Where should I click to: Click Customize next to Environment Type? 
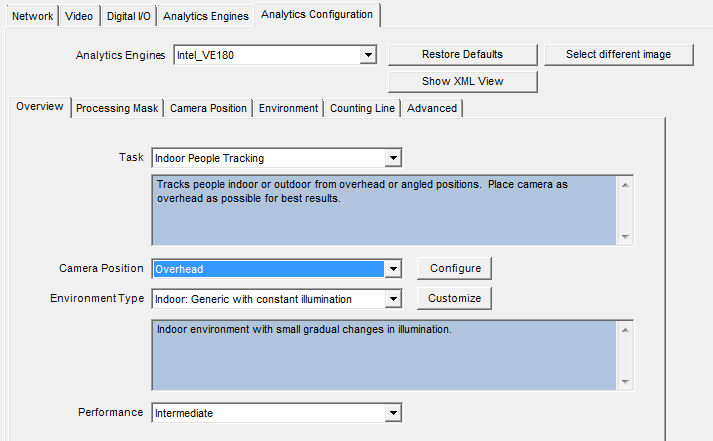click(x=455, y=299)
